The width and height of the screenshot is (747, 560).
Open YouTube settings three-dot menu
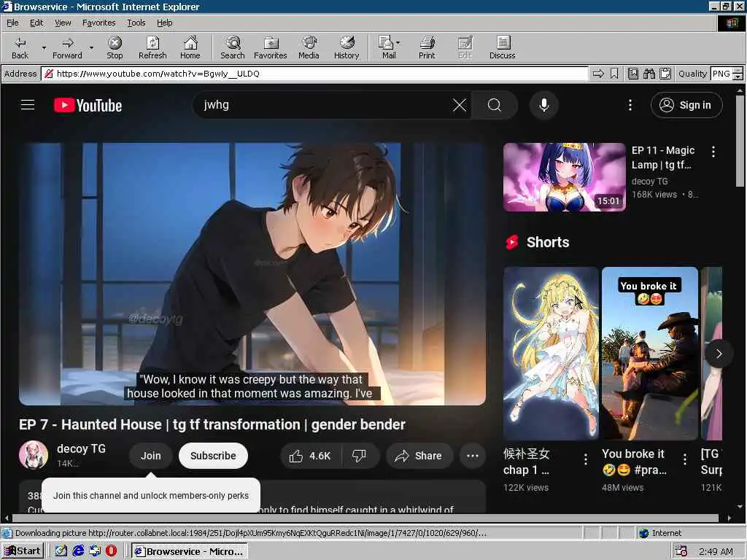630,105
